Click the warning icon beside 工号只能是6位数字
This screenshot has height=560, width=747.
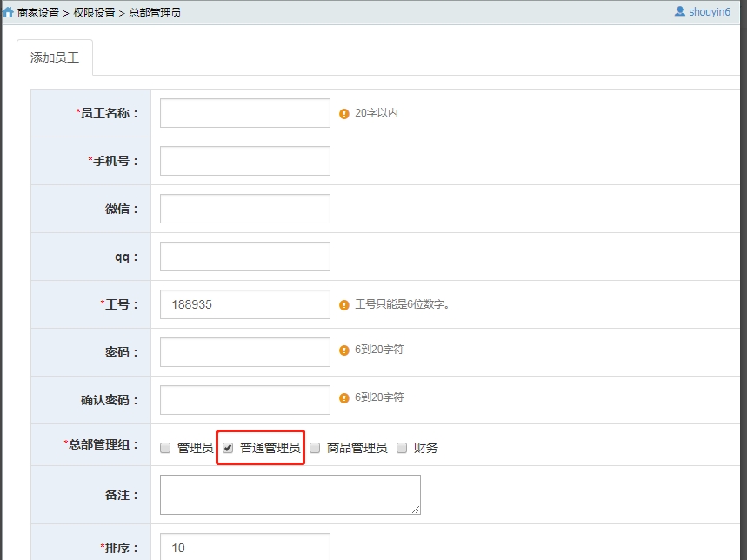coord(344,305)
